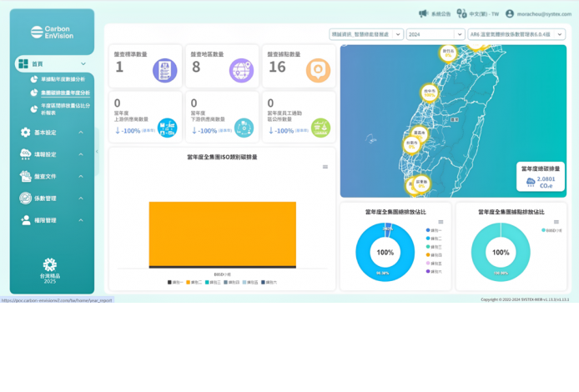Open the bar chart hamburger menu icon
The image size is (579, 392).
click(x=325, y=167)
